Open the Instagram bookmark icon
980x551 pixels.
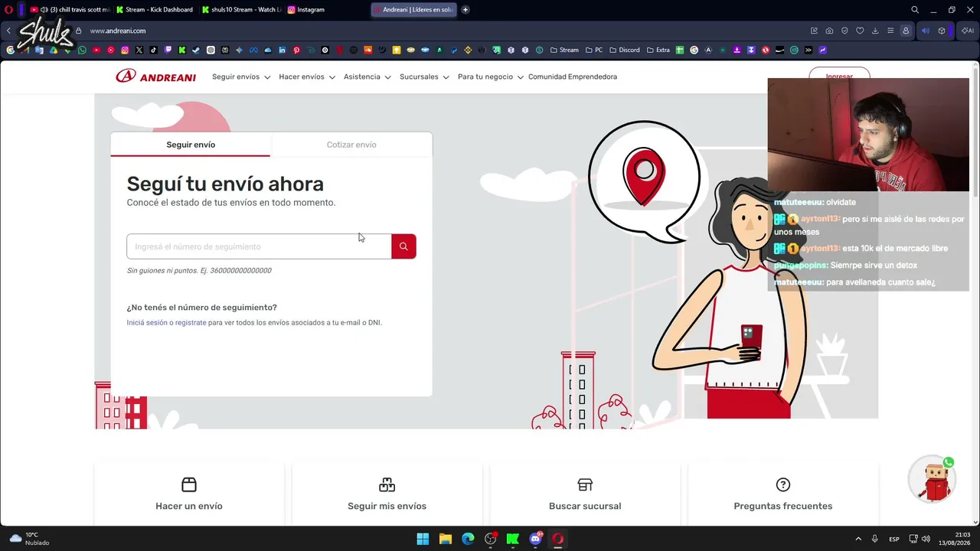coord(125,51)
